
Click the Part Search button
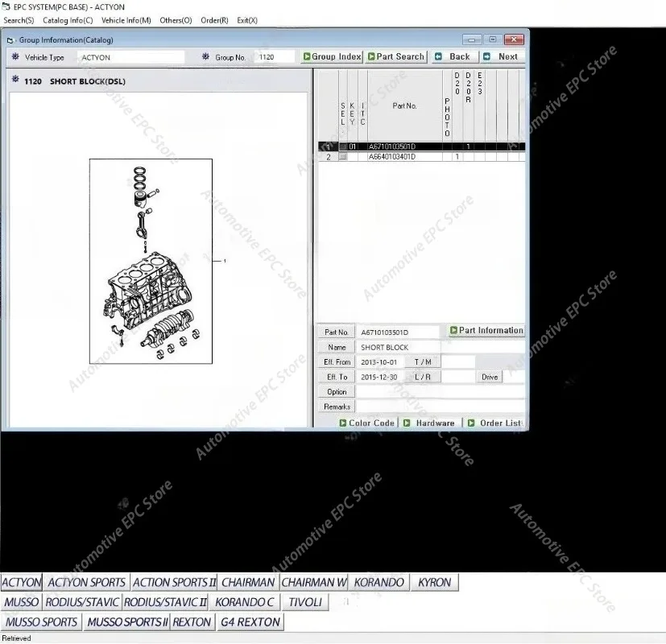tap(396, 57)
